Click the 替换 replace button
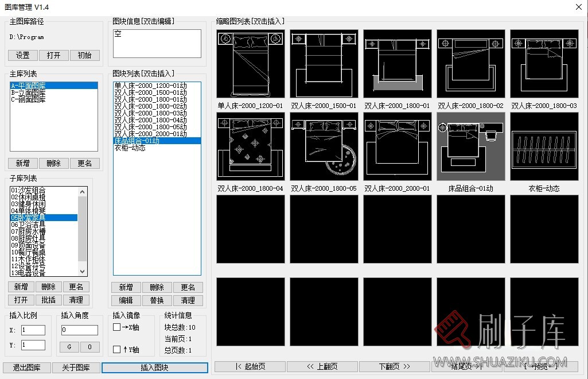Screen dimensions: 588x379 (156, 300)
